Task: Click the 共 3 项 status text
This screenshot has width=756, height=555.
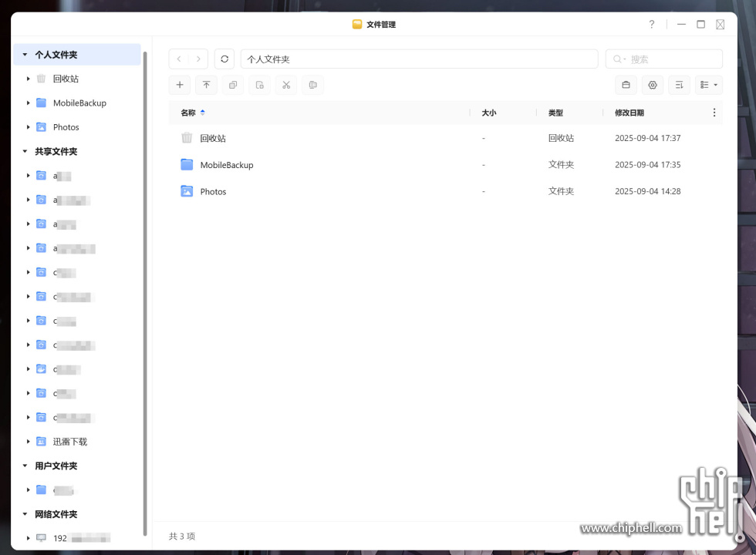Action: pos(182,536)
